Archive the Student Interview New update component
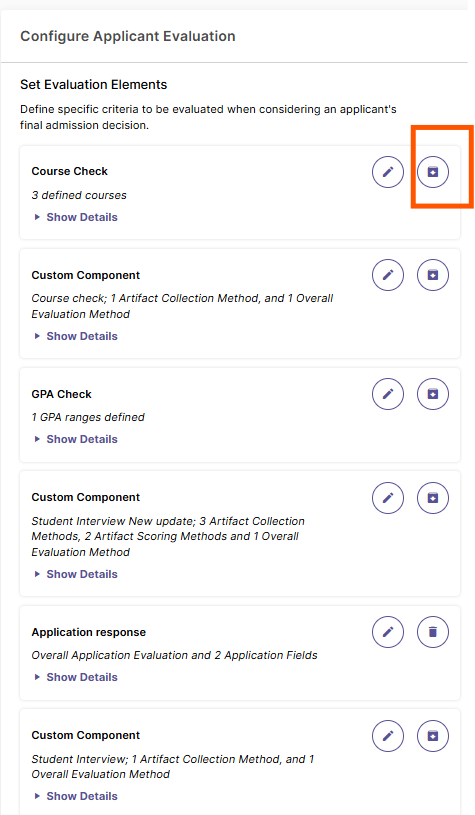475x815 pixels. click(x=433, y=498)
